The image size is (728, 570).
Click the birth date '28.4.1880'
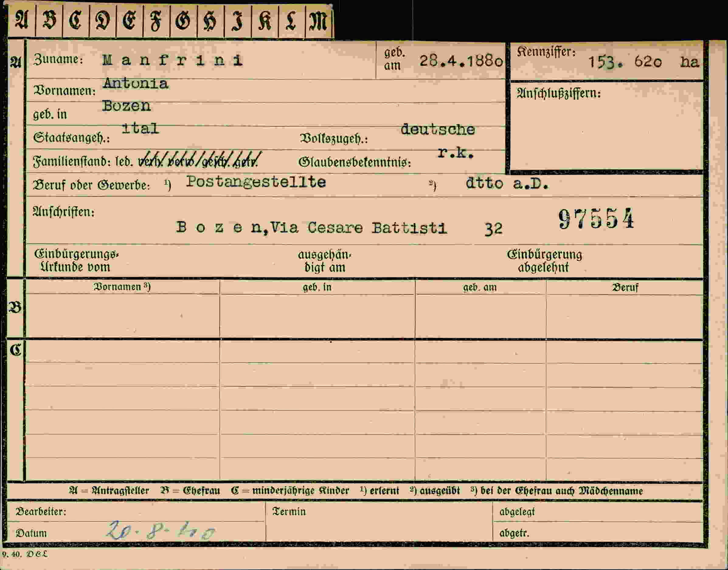point(461,61)
